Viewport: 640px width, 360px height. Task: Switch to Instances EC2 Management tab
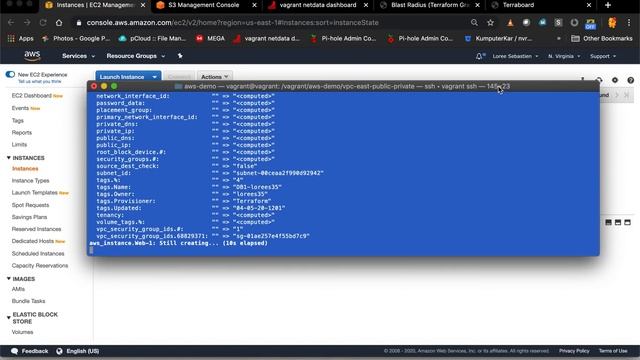click(95, 5)
